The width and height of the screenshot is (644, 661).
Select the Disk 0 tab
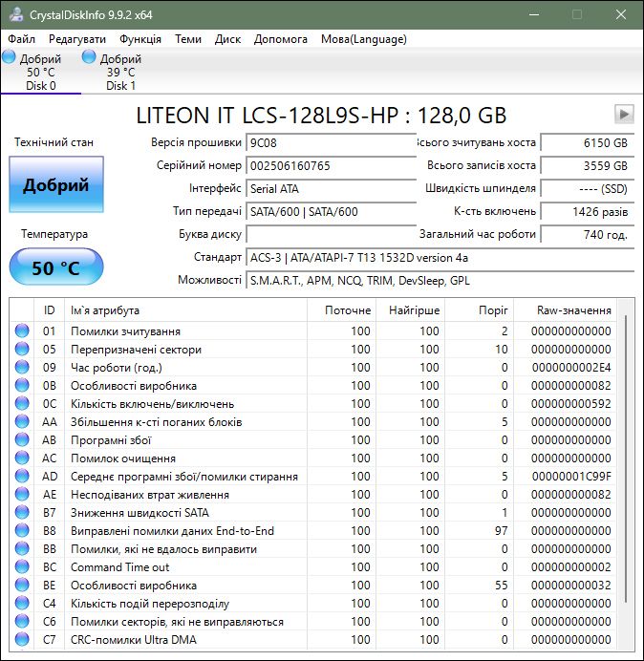(40, 72)
